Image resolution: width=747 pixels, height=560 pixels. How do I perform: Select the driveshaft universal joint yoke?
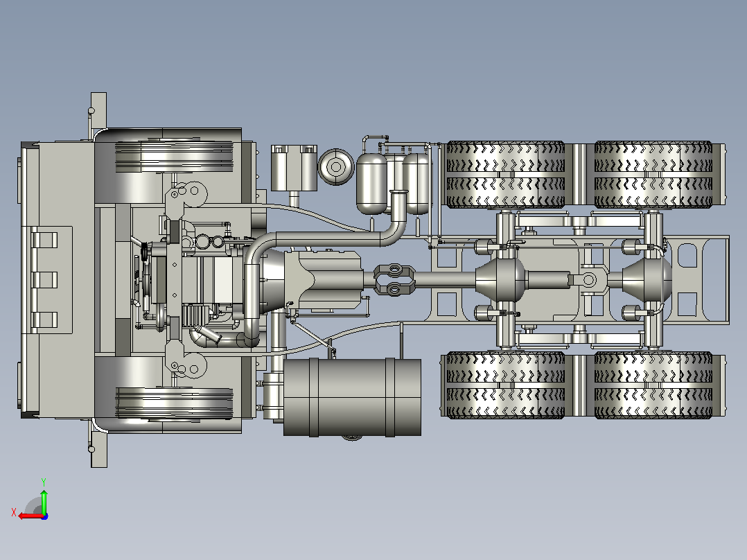click(x=394, y=280)
